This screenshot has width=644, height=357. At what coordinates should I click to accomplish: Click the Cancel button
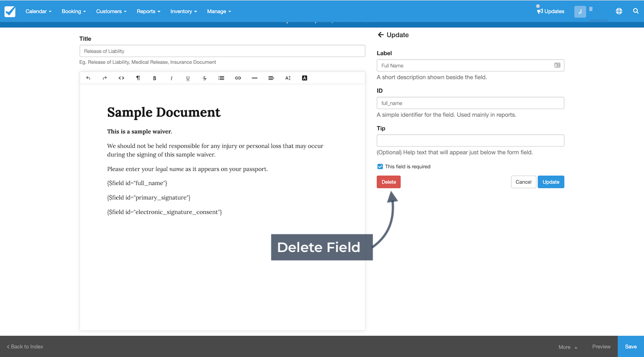click(523, 182)
